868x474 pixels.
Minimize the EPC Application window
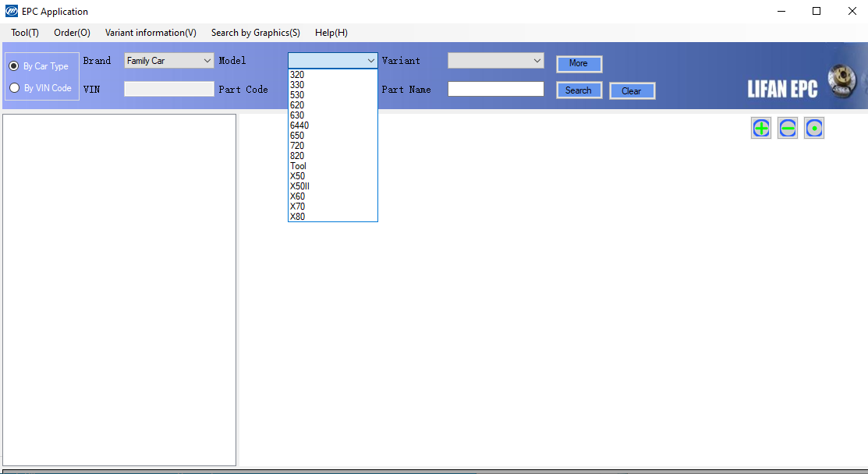pos(781,11)
